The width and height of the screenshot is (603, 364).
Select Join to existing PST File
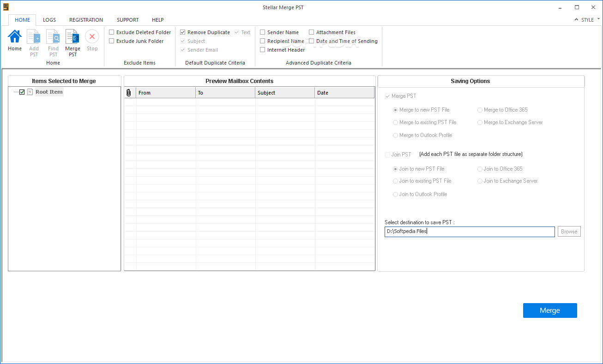(395, 181)
